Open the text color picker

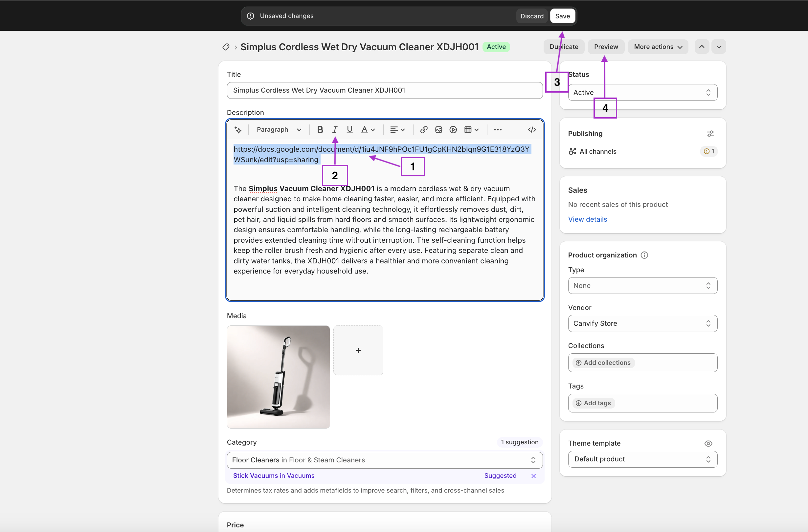tap(368, 130)
